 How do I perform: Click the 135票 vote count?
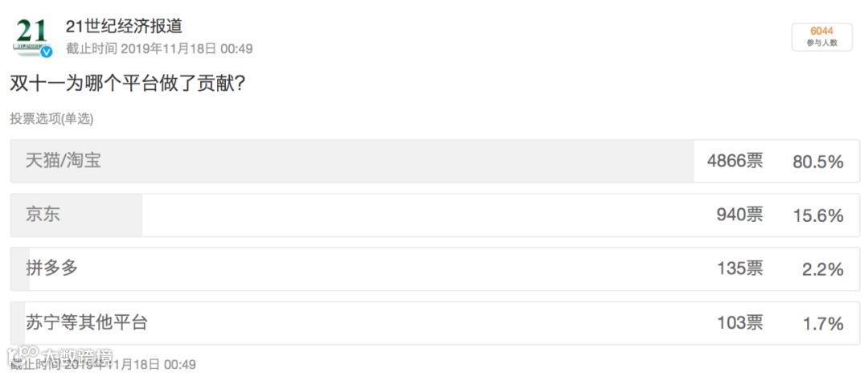pyautogui.click(x=739, y=268)
